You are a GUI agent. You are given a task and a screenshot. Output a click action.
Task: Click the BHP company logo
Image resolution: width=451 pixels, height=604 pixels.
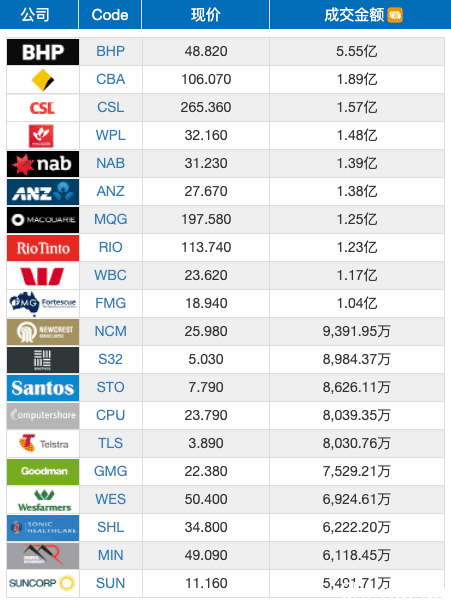[x=43, y=52]
